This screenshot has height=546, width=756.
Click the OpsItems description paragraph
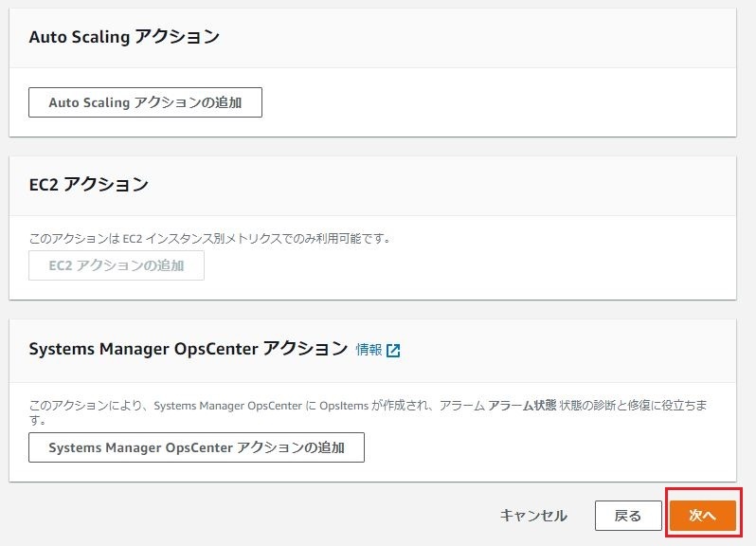point(368,412)
